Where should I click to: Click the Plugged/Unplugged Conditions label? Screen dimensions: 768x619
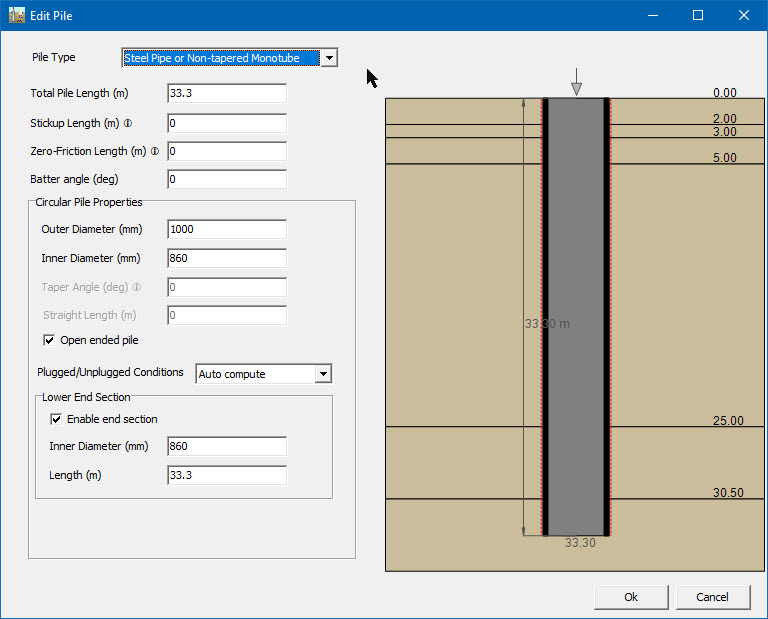pyautogui.click(x=110, y=372)
